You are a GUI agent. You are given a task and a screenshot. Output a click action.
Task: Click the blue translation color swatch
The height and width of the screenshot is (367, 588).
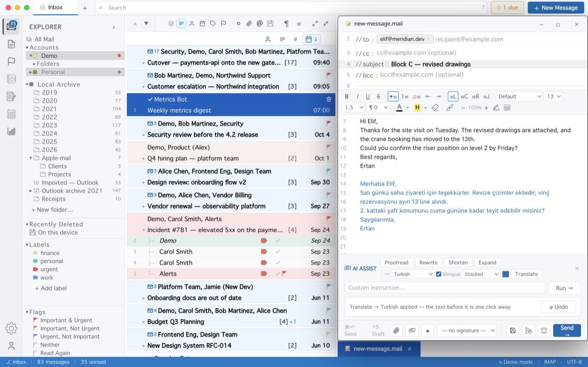pos(506,274)
